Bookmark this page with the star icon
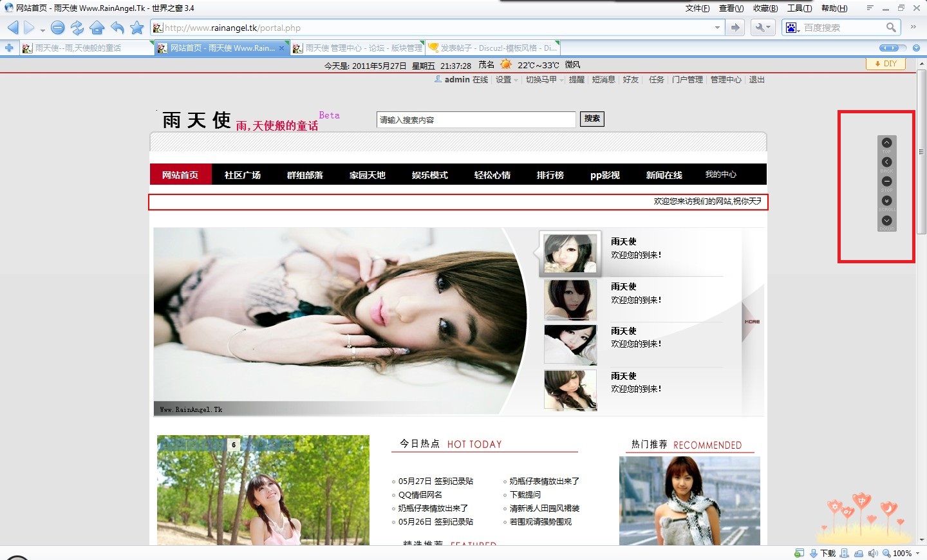The width and height of the screenshot is (927, 560). 137,28
